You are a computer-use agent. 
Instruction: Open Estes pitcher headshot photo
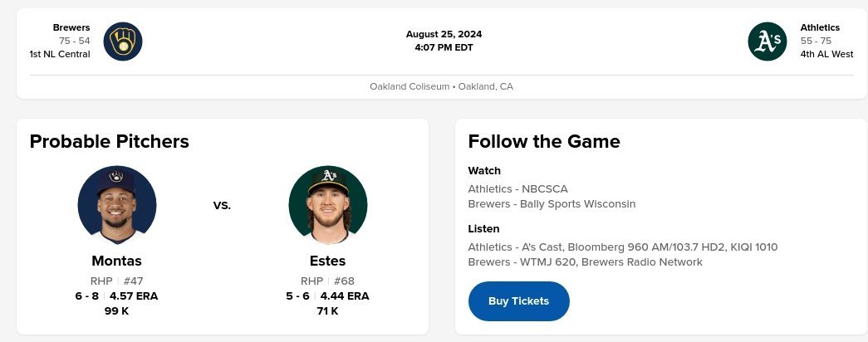click(x=328, y=205)
